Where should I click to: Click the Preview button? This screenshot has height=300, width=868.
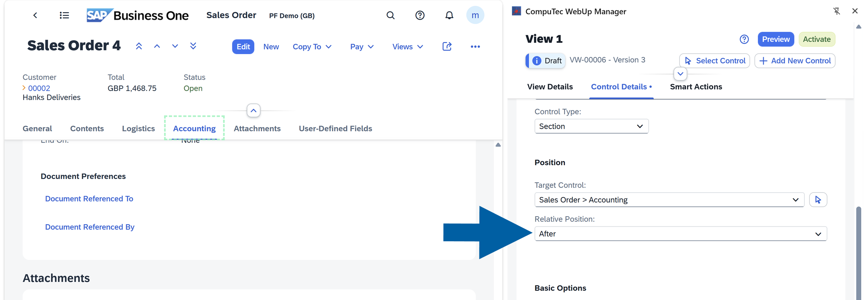[776, 39]
